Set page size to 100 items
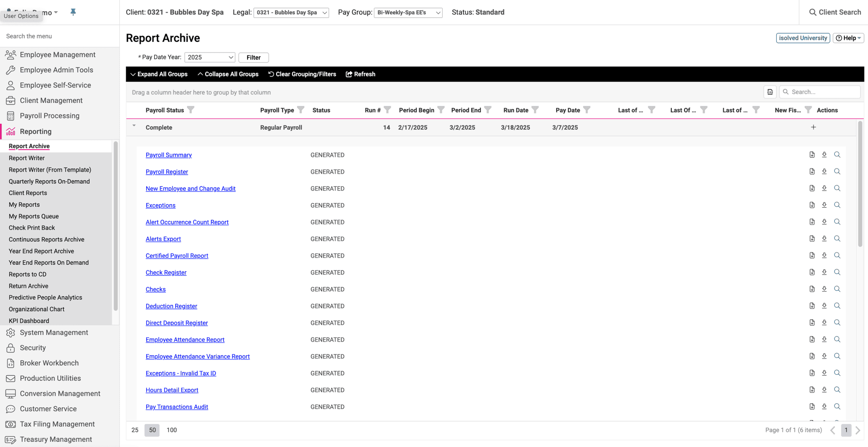Screen dimensions: 868x447 [172, 430]
